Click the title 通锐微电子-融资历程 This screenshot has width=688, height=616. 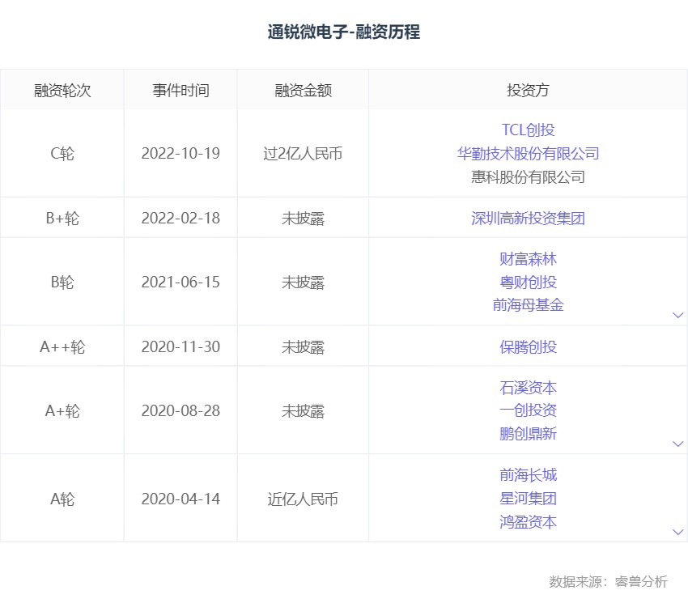pos(344,32)
